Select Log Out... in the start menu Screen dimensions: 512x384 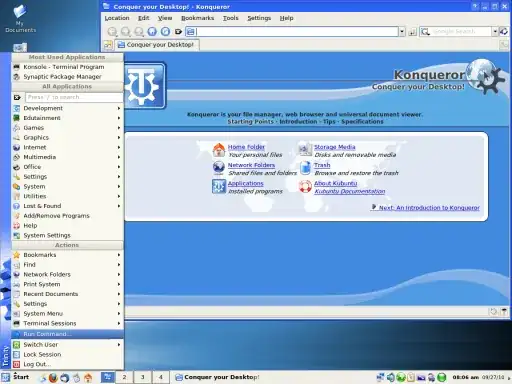(x=67, y=364)
